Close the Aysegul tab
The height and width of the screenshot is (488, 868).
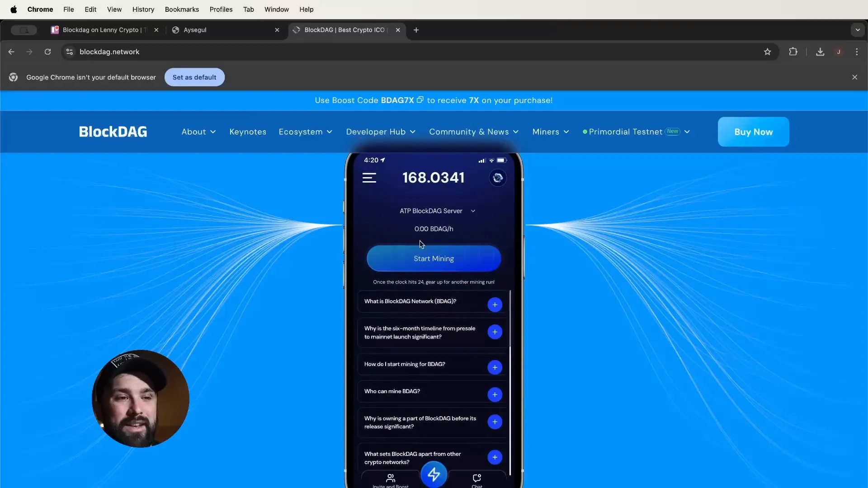277,30
